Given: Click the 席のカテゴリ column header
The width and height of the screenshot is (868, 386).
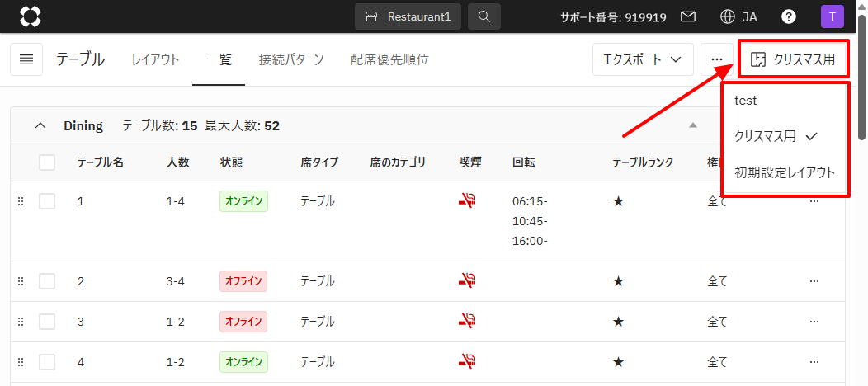Looking at the screenshot, I should (x=398, y=162).
